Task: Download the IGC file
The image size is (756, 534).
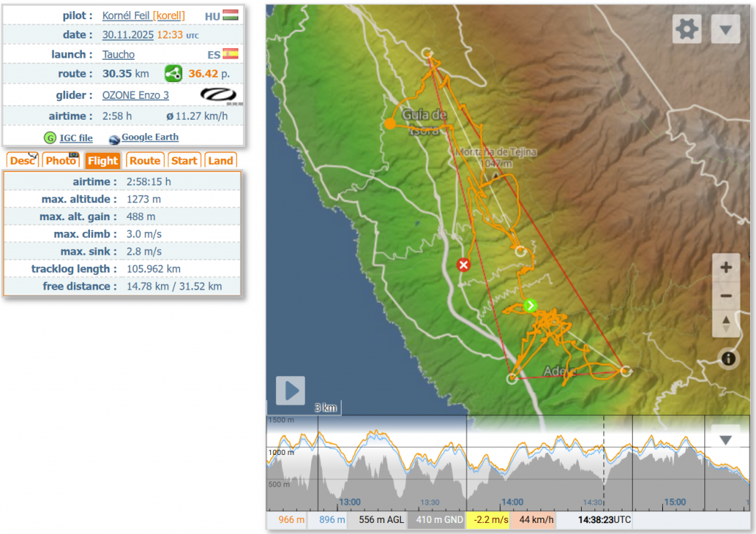Action: (x=75, y=137)
